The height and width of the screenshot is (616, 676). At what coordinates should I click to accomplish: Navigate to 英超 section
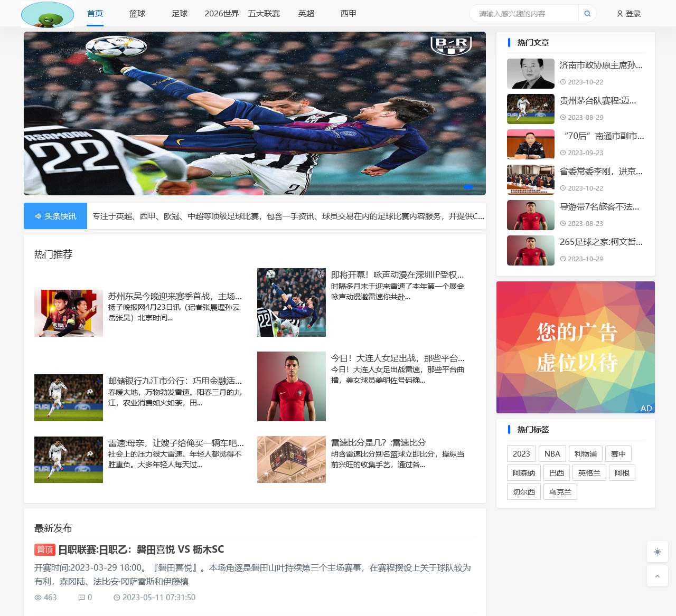pos(306,14)
